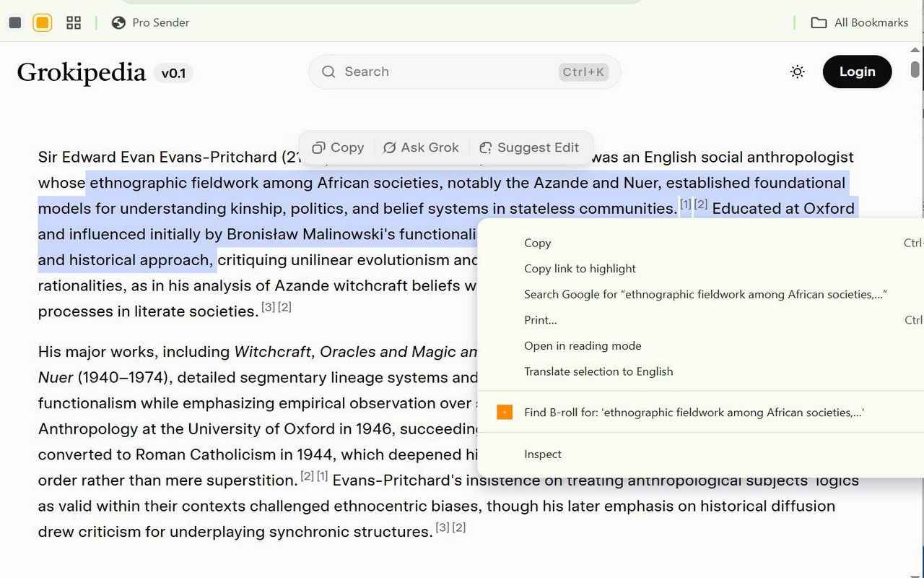Open the All Bookmarks folder

click(859, 22)
